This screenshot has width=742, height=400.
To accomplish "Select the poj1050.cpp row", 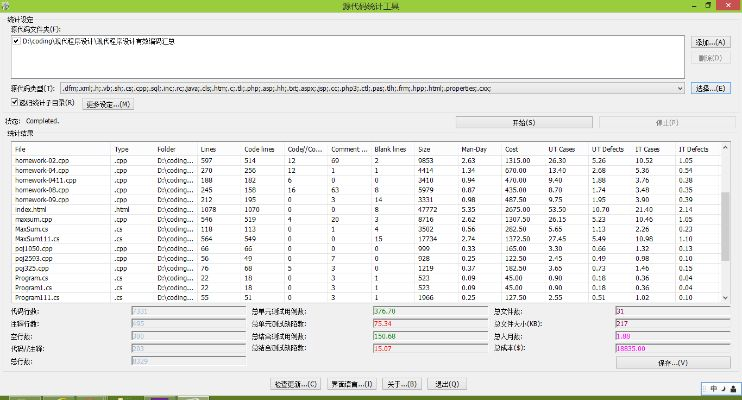I will point(366,249).
